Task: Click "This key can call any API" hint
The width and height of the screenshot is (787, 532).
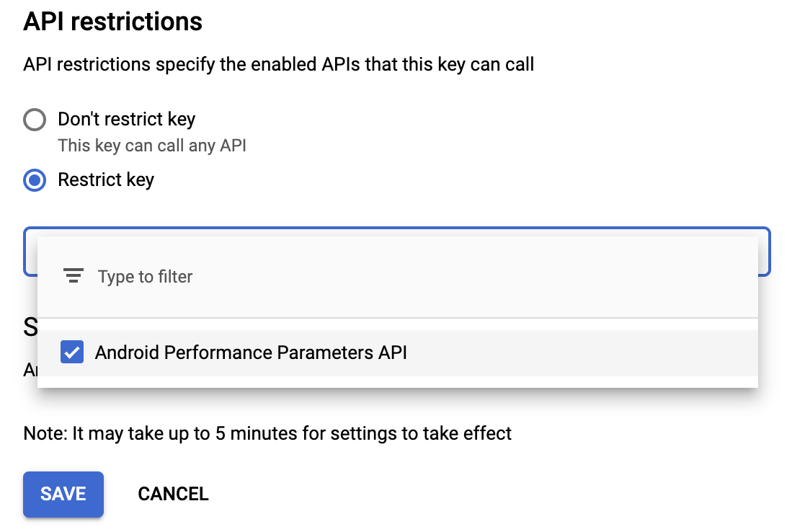Action: (x=152, y=146)
